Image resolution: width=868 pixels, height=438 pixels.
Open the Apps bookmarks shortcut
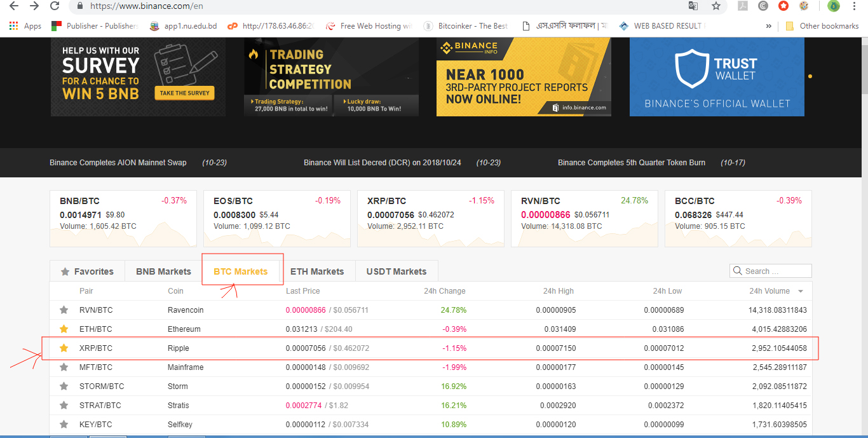(x=25, y=26)
